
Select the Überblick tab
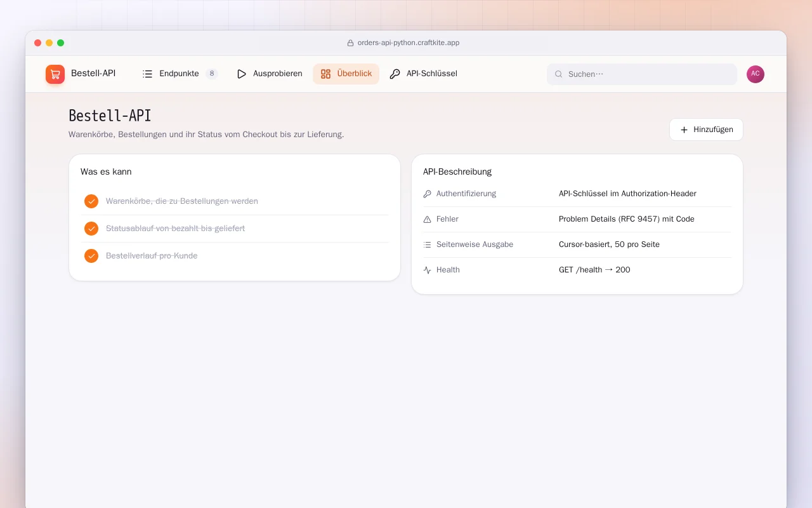point(346,74)
